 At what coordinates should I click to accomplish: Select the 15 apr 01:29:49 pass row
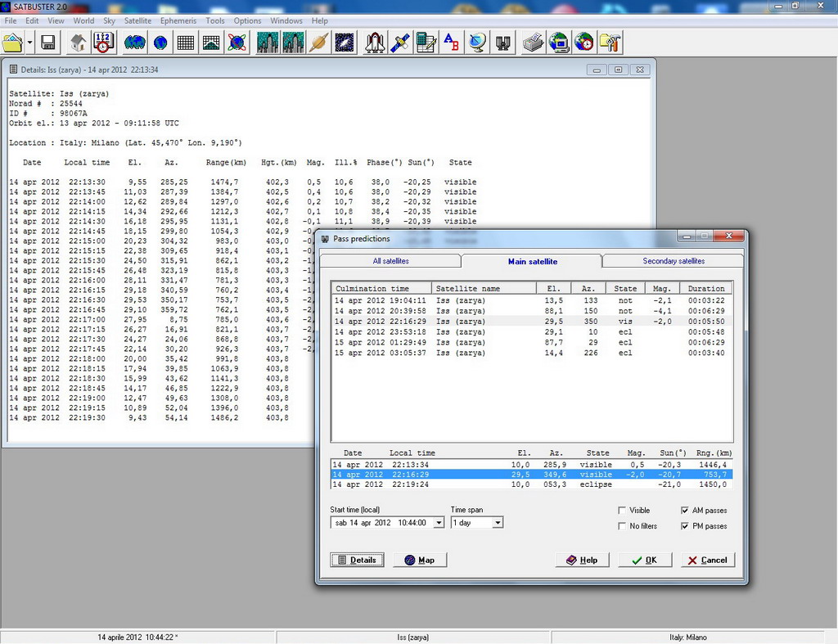click(x=531, y=343)
